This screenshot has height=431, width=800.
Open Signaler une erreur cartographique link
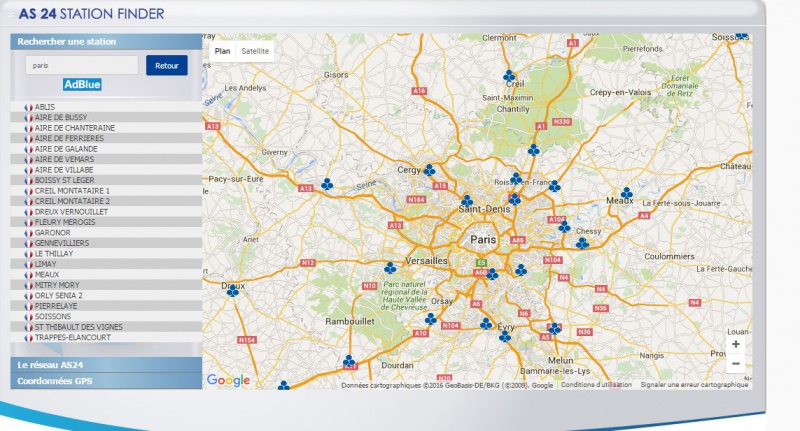pyautogui.click(x=694, y=385)
